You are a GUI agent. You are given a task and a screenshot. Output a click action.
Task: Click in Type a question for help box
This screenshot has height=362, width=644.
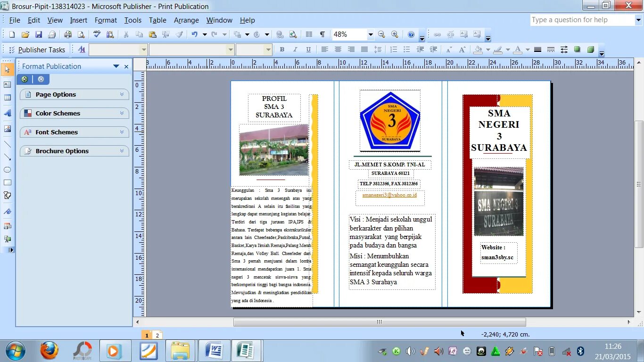(x=582, y=20)
